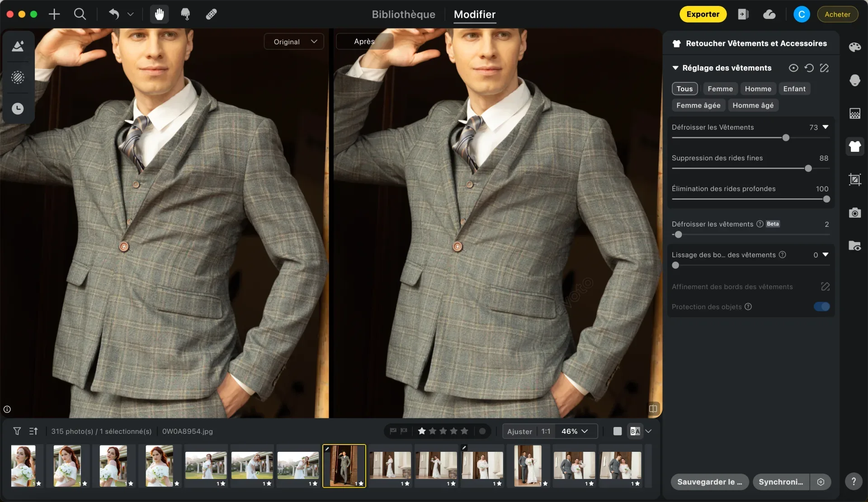Click the Synchroniser button
868x502 pixels.
[781, 482]
